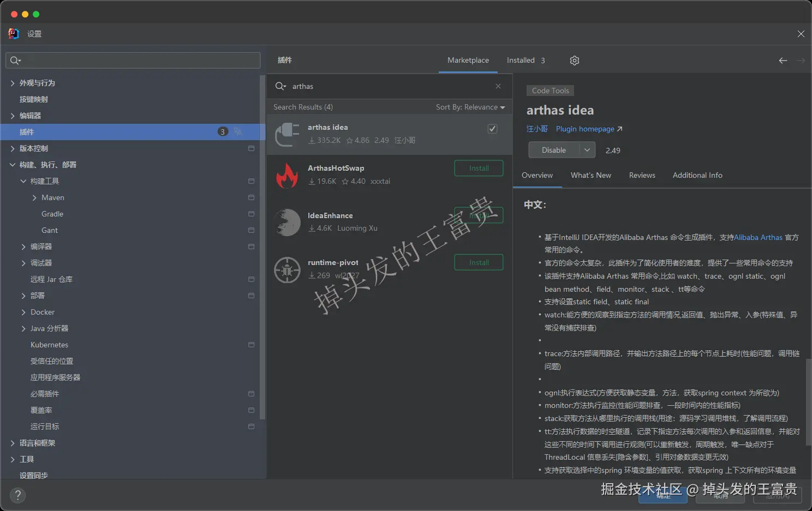Focus the settings search field
This screenshot has height=511, width=812.
(133, 61)
